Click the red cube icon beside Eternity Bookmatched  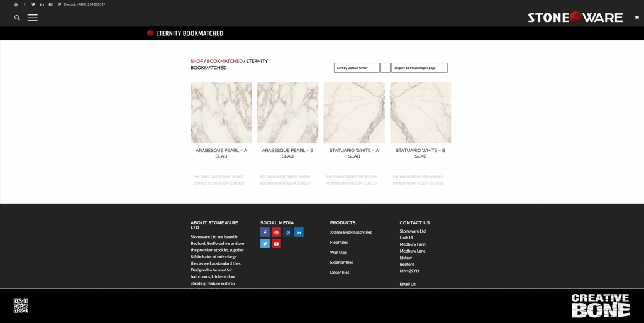150,33
